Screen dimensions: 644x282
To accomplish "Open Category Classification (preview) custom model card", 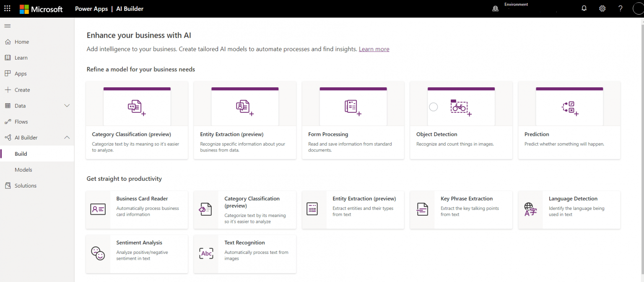I will pyautogui.click(x=137, y=120).
